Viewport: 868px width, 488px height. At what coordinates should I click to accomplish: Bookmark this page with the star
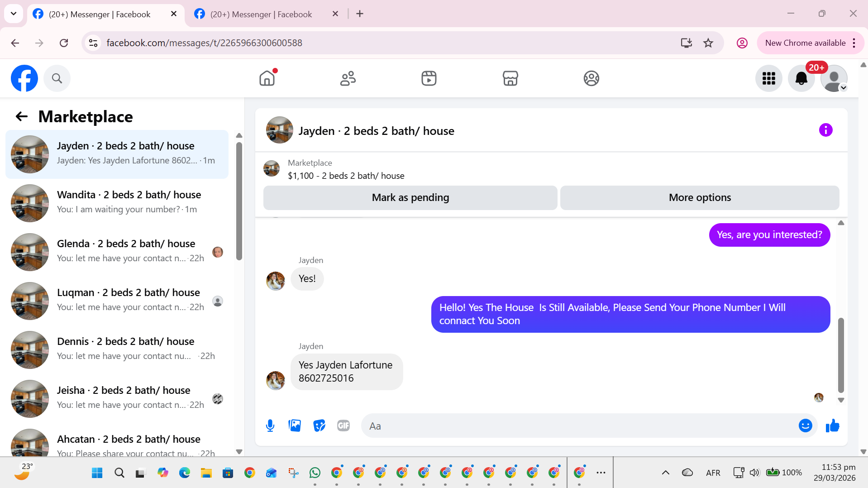click(x=708, y=43)
